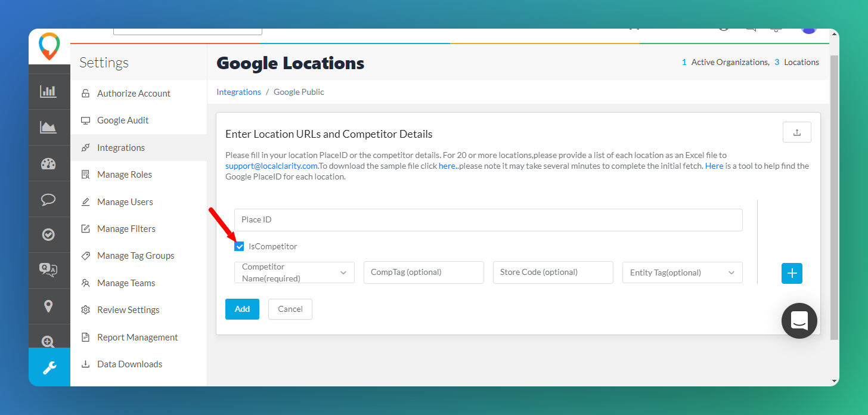Select the wrench settings sidebar icon

tap(49, 367)
